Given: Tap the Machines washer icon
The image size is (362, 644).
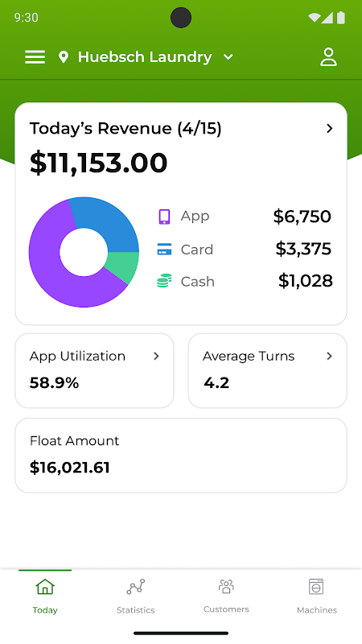Looking at the screenshot, I should [x=316, y=587].
